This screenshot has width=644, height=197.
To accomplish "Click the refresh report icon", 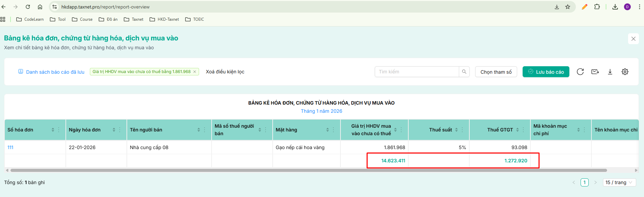I will click(x=580, y=72).
